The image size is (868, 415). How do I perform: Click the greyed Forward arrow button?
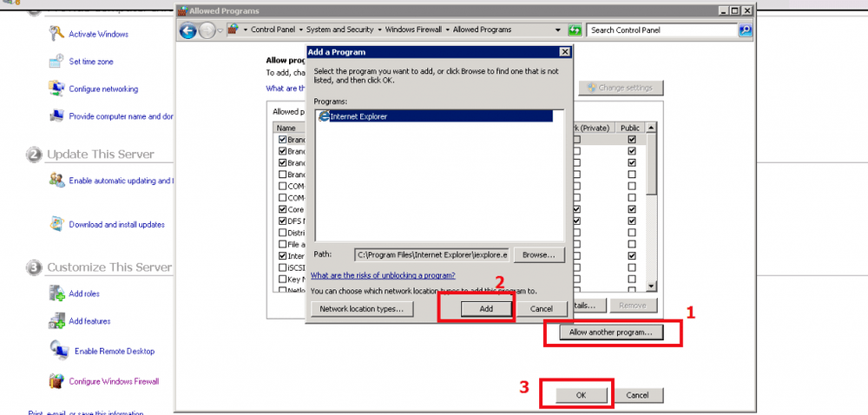pyautogui.click(x=207, y=30)
